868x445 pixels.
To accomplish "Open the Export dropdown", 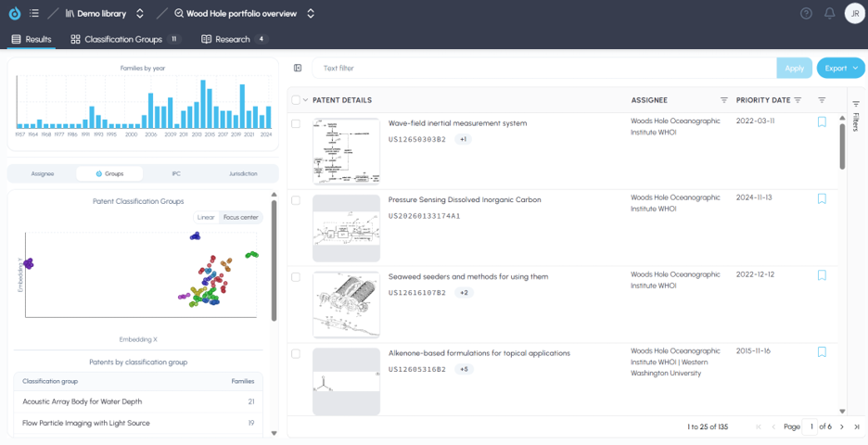I will coord(841,68).
